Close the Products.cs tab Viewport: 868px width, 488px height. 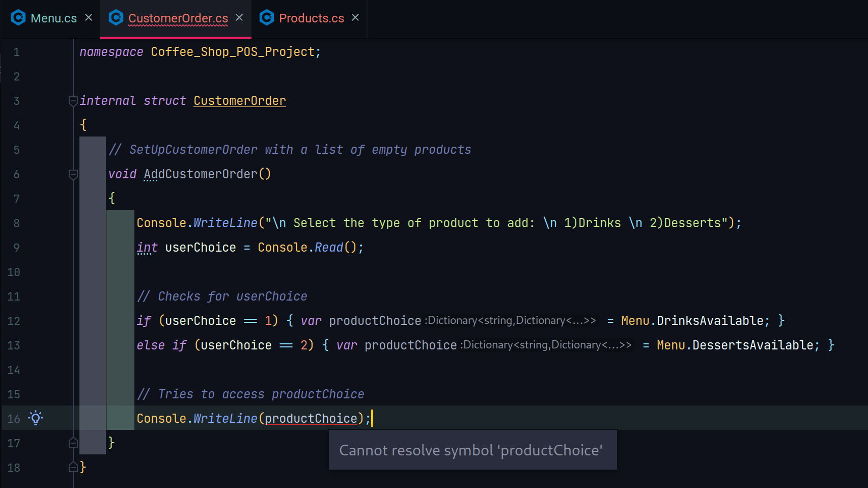click(x=355, y=18)
